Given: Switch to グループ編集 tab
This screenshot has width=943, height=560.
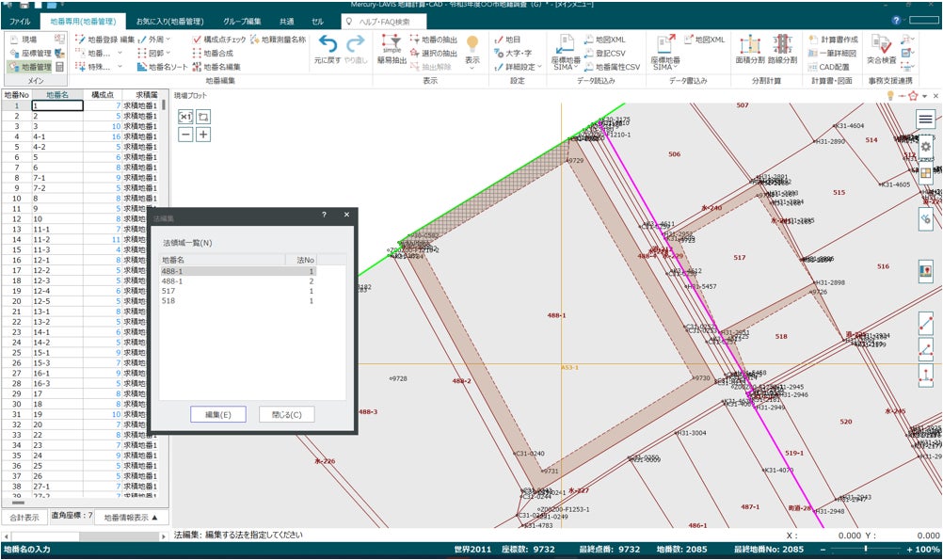Looking at the screenshot, I should 243,21.
